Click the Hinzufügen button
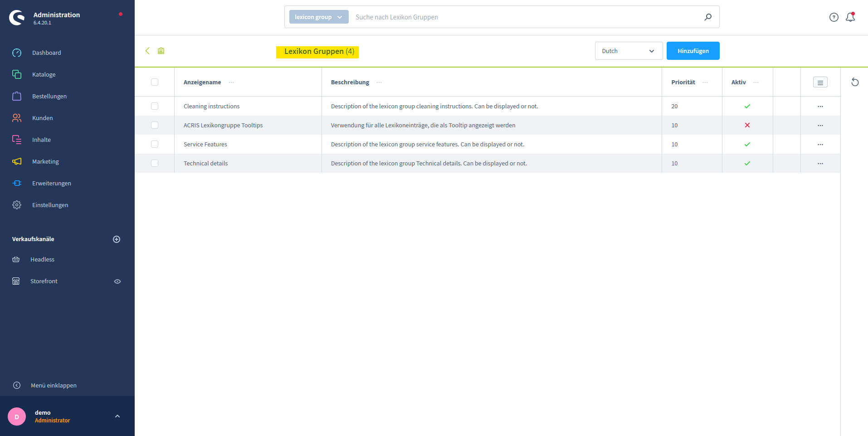This screenshot has width=868, height=436. pyautogui.click(x=693, y=51)
